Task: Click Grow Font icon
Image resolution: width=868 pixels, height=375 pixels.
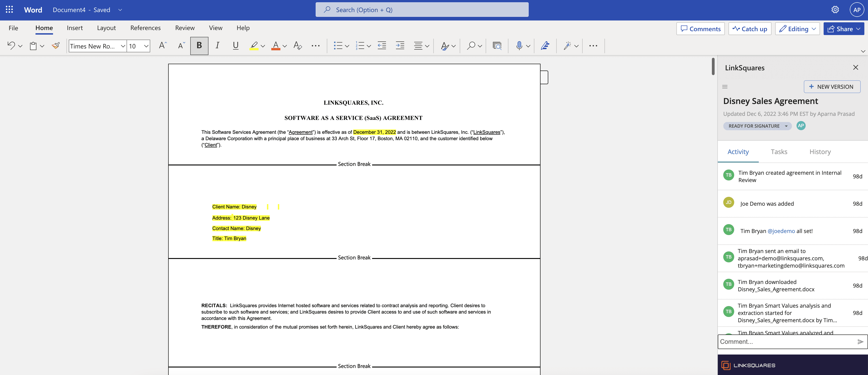Action: pyautogui.click(x=163, y=46)
